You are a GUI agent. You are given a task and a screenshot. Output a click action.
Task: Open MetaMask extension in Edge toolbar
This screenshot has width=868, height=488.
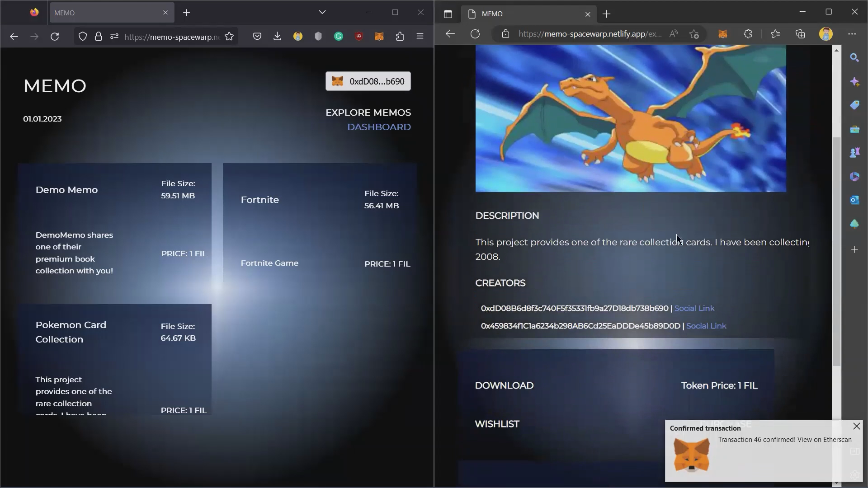pos(723,34)
